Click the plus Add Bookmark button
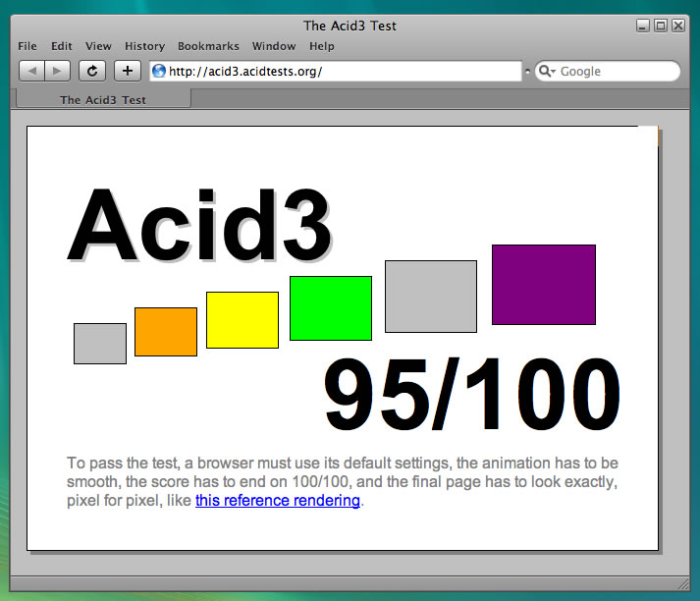Screen dimensions: 700x601 coord(128,71)
